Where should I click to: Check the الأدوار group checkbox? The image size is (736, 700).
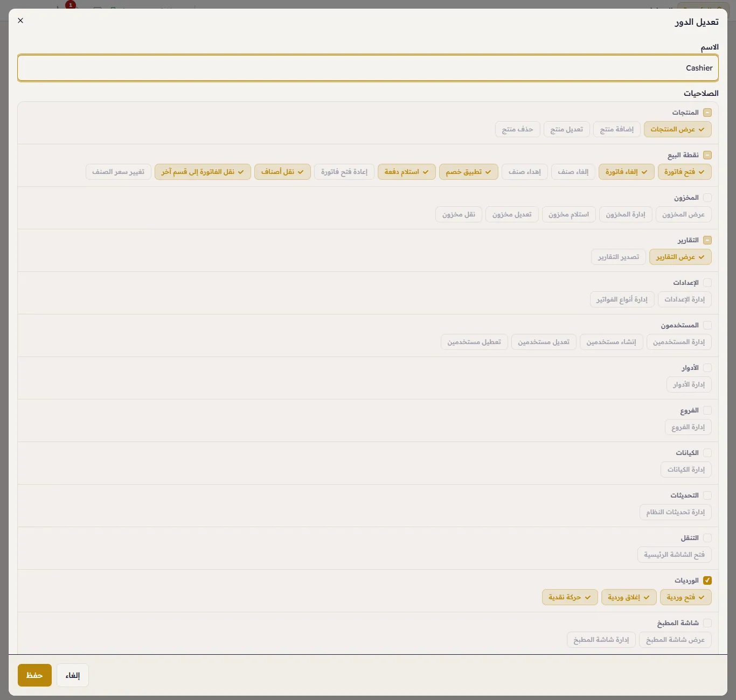[x=707, y=368]
